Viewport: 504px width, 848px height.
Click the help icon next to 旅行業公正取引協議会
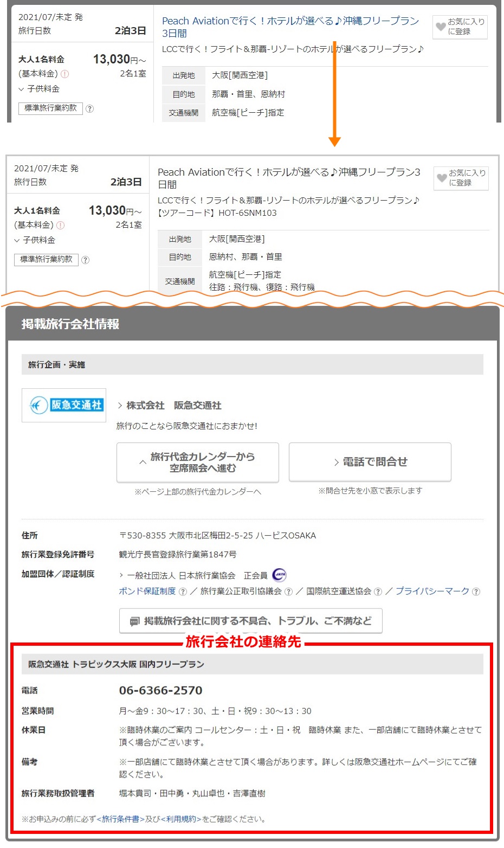(x=288, y=592)
